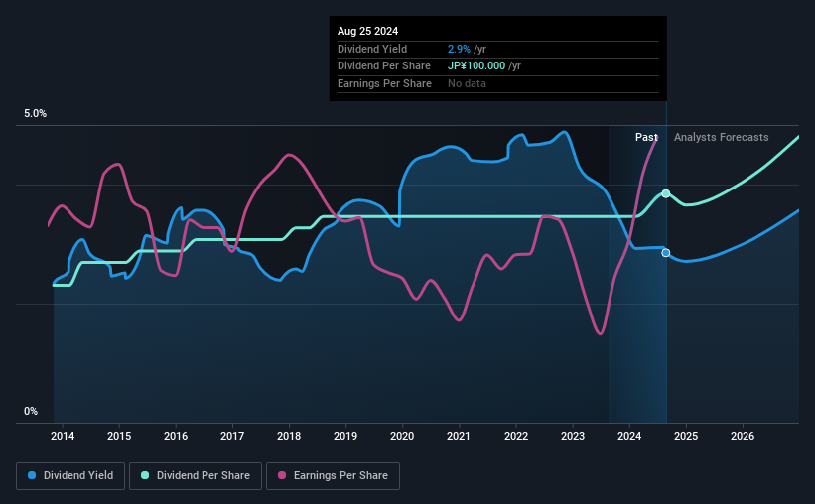This screenshot has width=815, height=504.
Task: Toggle the Dividend Yield legend button
Action: coord(70,476)
